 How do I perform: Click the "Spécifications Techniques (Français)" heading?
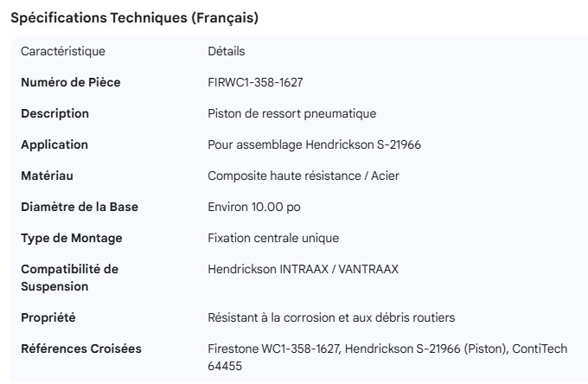point(134,17)
